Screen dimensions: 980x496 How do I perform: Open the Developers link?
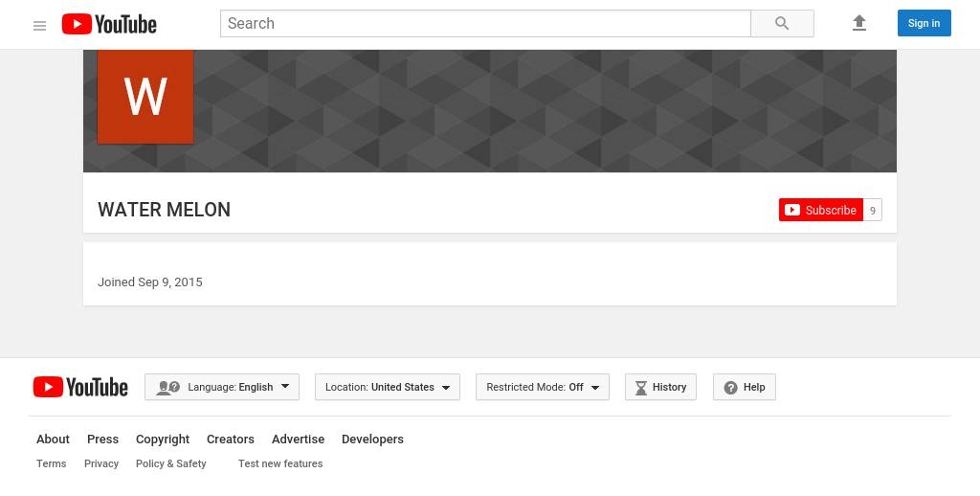(x=372, y=440)
